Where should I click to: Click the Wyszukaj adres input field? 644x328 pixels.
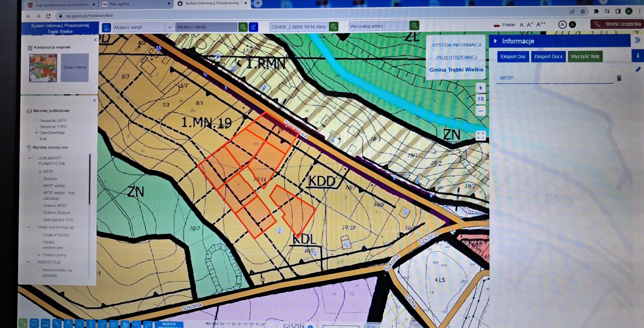coord(378,26)
